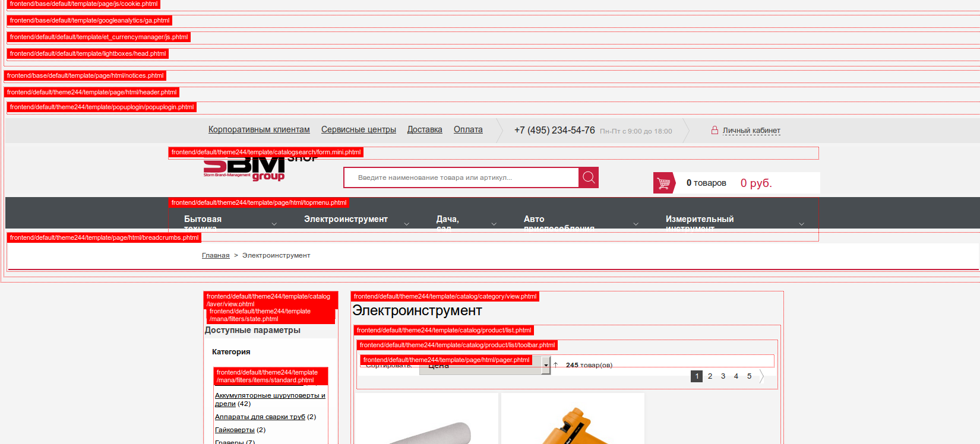Viewport: 980px width, 444px height.
Task: Click the popuplogin.phtml template hint label
Action: pos(102,107)
